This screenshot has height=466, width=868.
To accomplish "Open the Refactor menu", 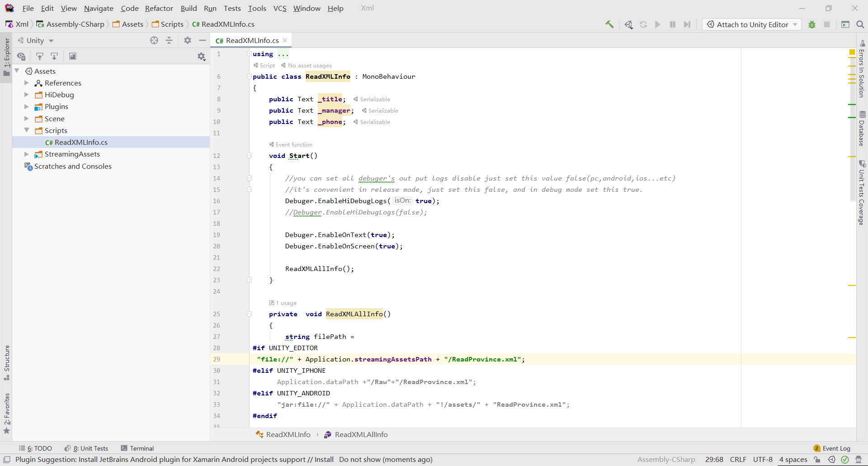I will pos(159,8).
